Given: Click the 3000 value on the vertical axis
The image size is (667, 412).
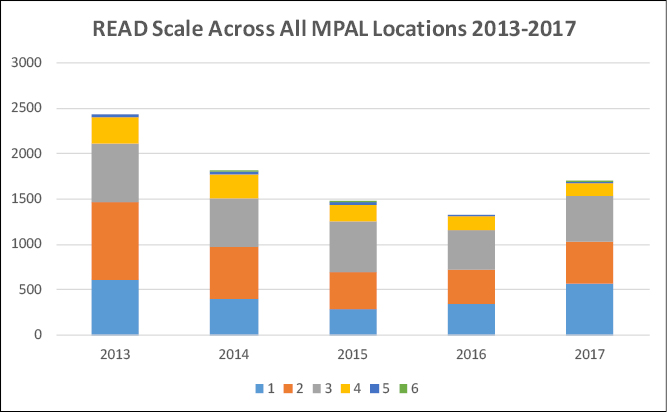Looking at the screenshot, I should click(33, 63).
